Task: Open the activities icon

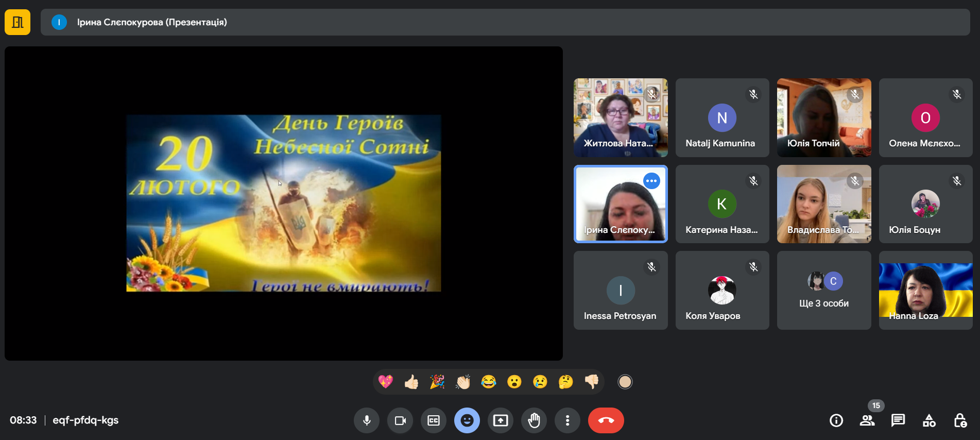Action: click(x=929, y=420)
